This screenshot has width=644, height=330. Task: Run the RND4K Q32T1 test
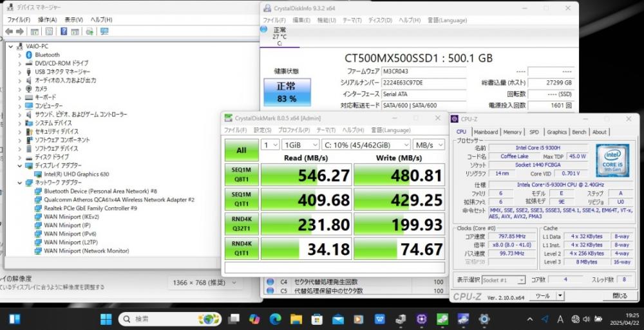(241, 224)
